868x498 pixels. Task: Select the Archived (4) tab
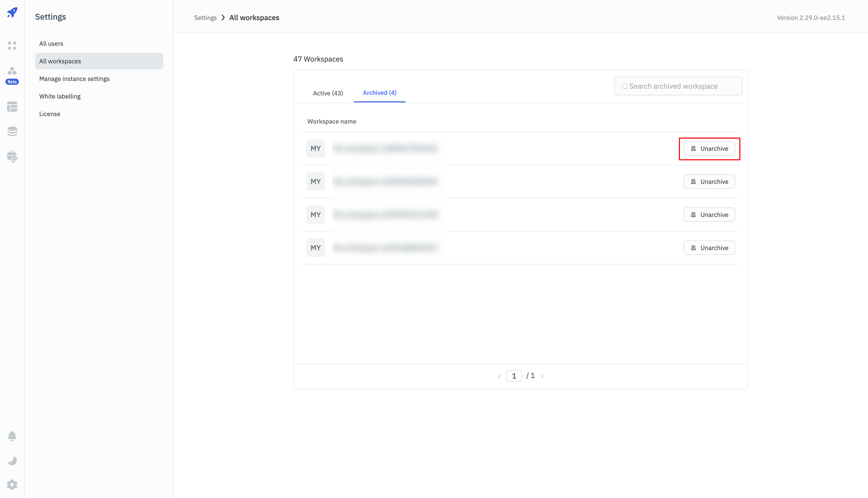click(x=379, y=93)
